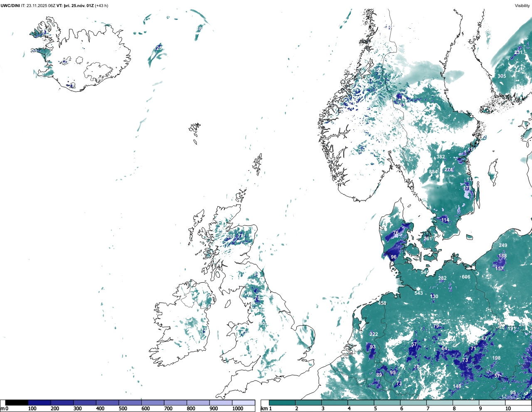
Task: Click the '64' visibility value in Germany
Action: (444, 349)
